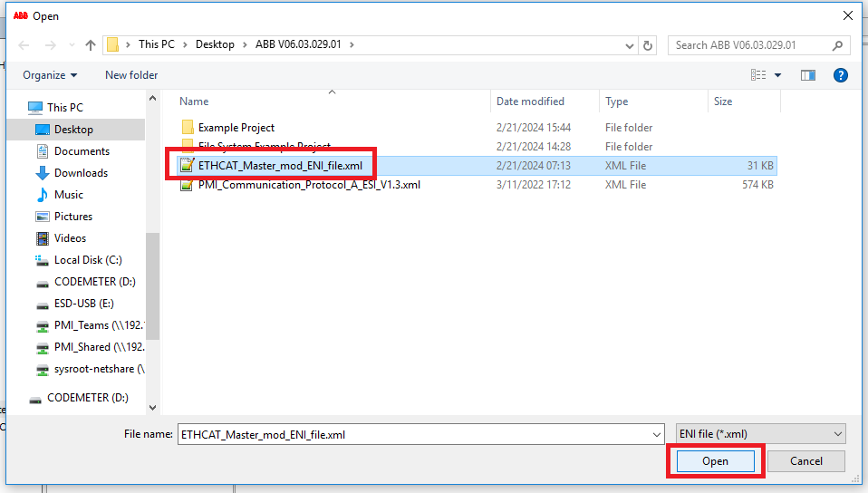Toggle the preview pane icon
Image resolution: width=868 pixels, height=493 pixels.
pos(808,75)
